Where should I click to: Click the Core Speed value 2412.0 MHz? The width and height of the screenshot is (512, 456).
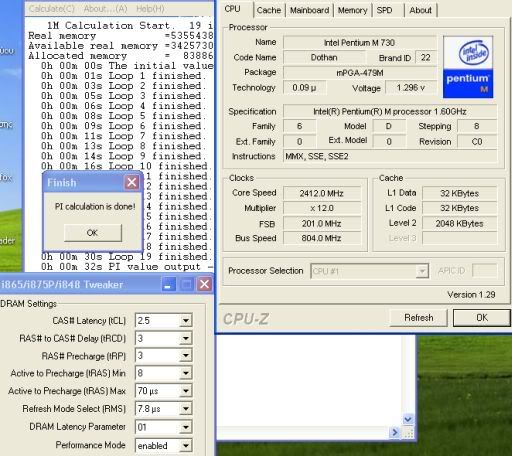pos(322,193)
